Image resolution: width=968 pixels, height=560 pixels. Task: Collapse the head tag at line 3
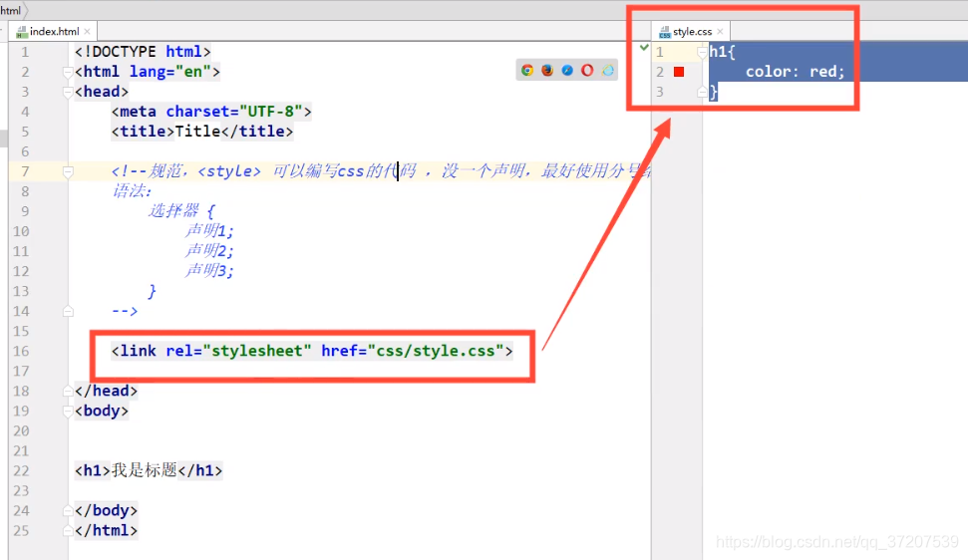[x=68, y=92]
